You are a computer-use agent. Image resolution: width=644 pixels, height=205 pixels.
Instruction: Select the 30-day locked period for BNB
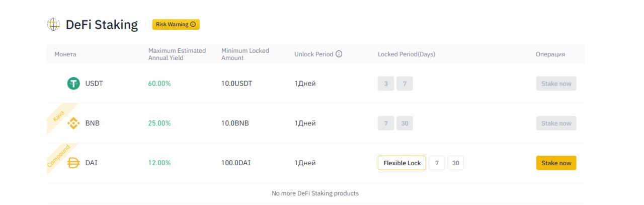[405, 123]
